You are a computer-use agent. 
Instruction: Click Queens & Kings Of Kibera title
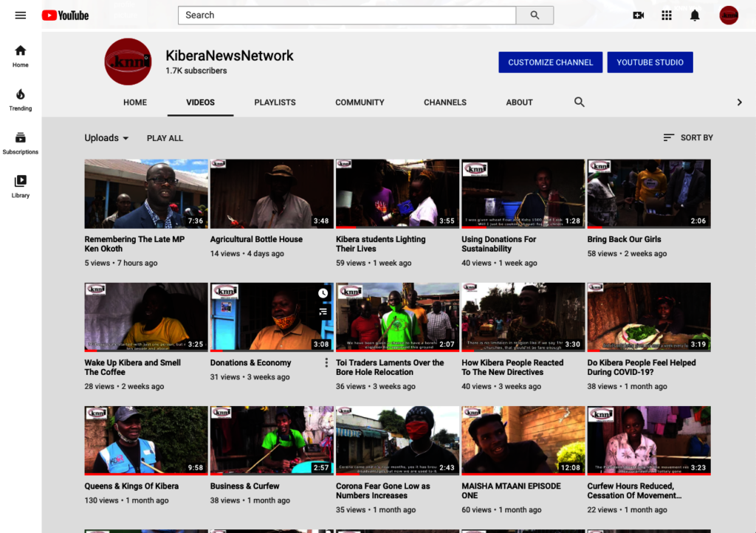click(131, 486)
